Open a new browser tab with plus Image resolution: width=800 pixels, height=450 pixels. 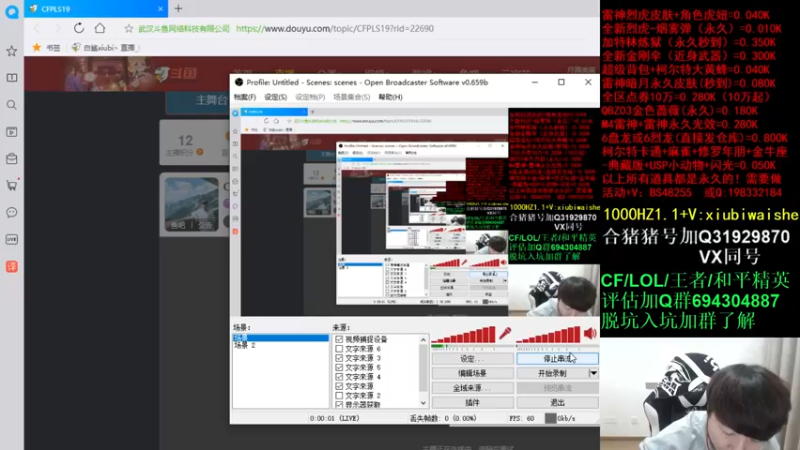pyautogui.click(x=178, y=9)
